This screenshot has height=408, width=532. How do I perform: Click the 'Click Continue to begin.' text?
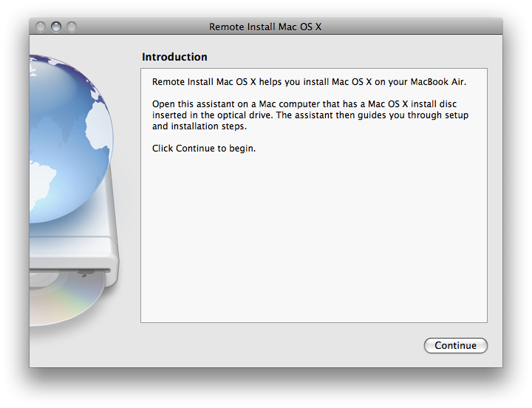pos(204,149)
